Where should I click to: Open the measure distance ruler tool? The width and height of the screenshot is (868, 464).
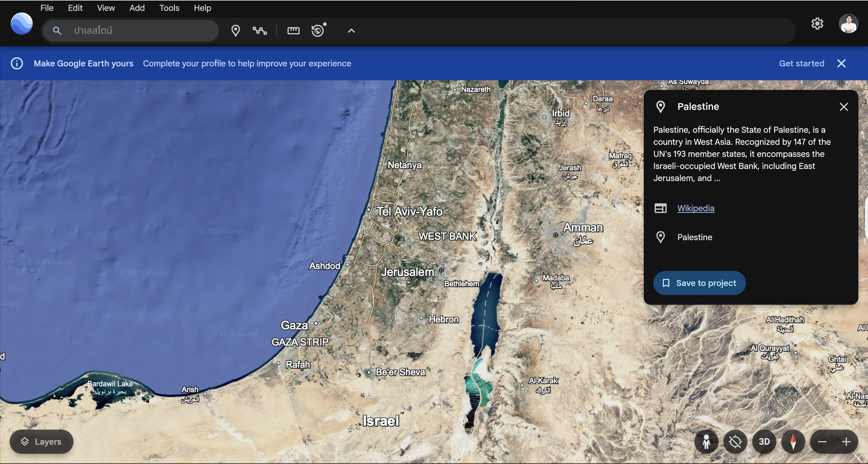(x=293, y=31)
